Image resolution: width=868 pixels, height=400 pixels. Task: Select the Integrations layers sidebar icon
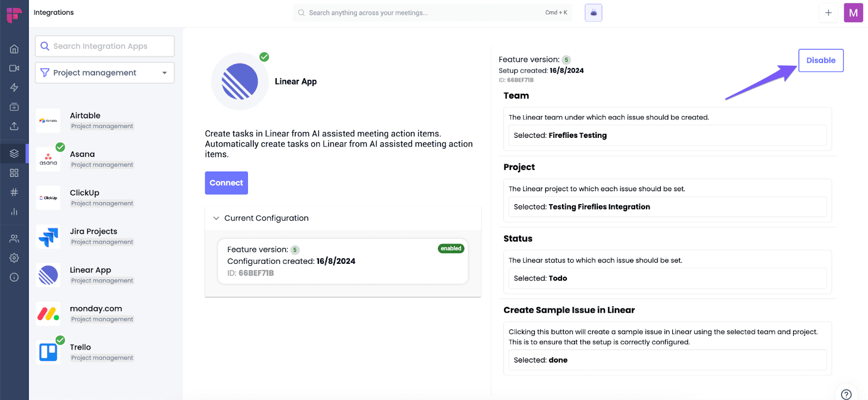[x=14, y=154]
